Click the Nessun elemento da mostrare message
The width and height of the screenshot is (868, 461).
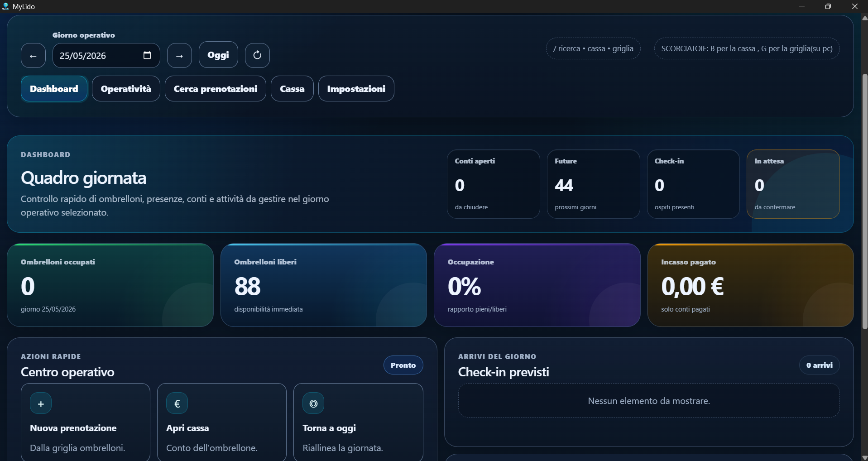pos(649,401)
